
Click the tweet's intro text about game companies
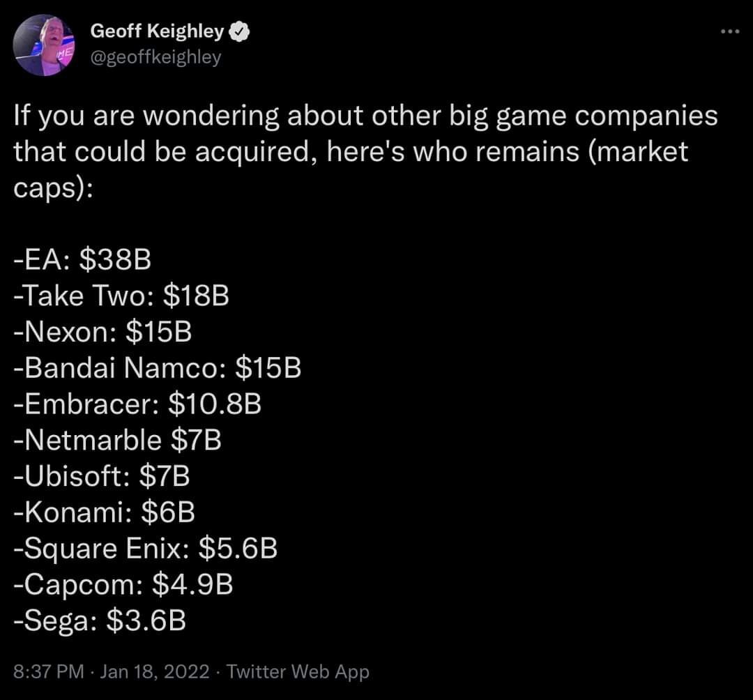[x=365, y=151]
